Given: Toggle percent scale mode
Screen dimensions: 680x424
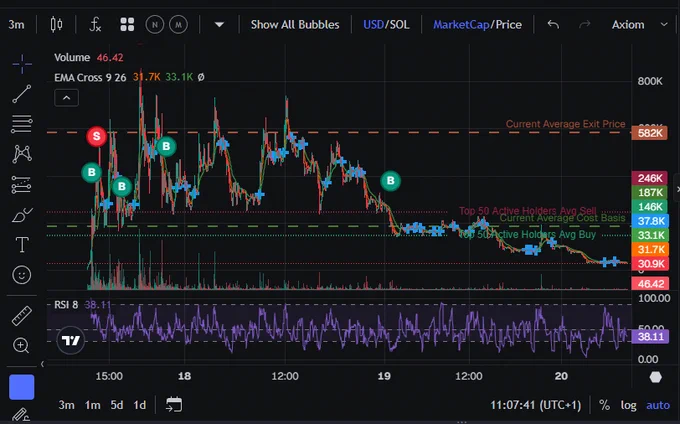Looking at the screenshot, I should (x=604, y=405).
